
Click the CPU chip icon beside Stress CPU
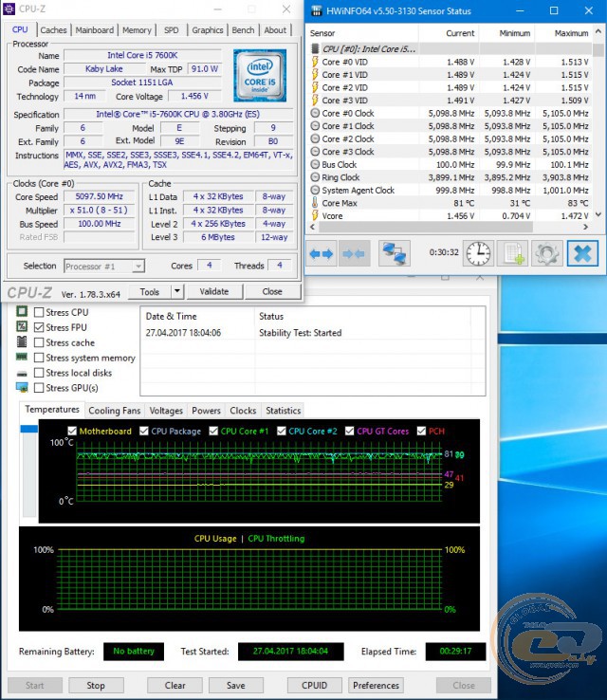tap(22, 311)
